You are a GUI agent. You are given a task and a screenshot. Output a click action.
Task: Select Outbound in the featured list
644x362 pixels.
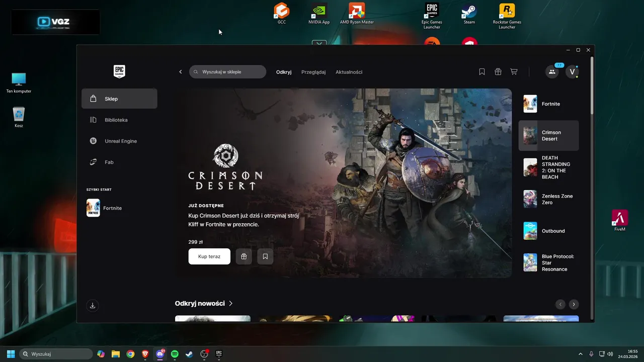549,231
